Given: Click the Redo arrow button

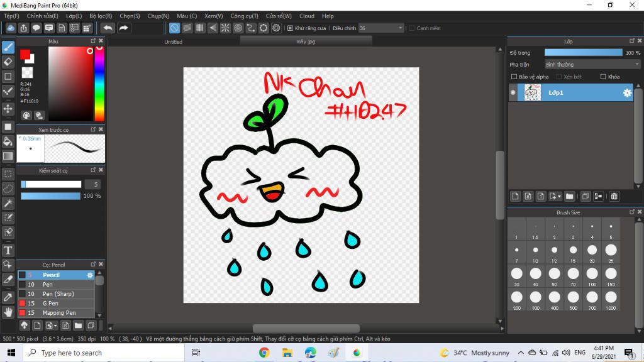Looking at the screenshot, I should coord(123,28).
